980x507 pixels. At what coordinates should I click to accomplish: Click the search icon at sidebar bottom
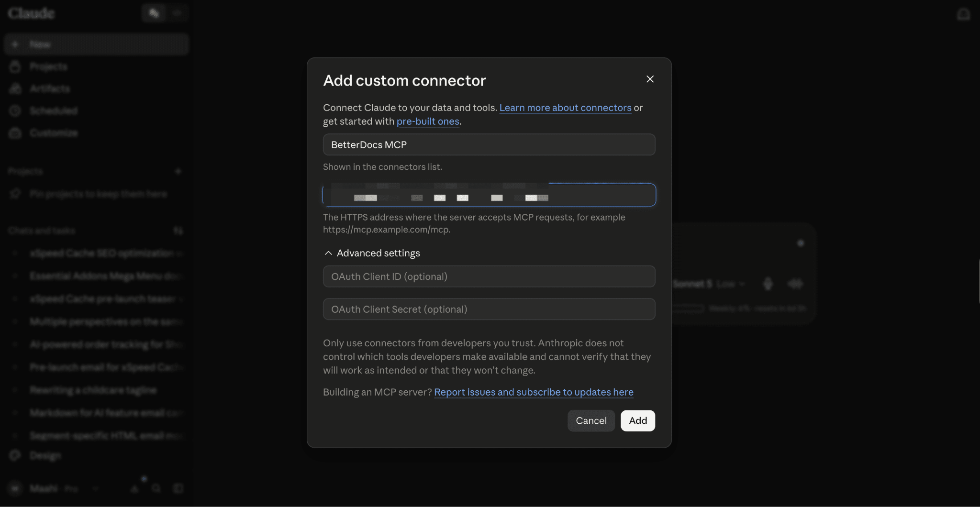click(x=156, y=488)
